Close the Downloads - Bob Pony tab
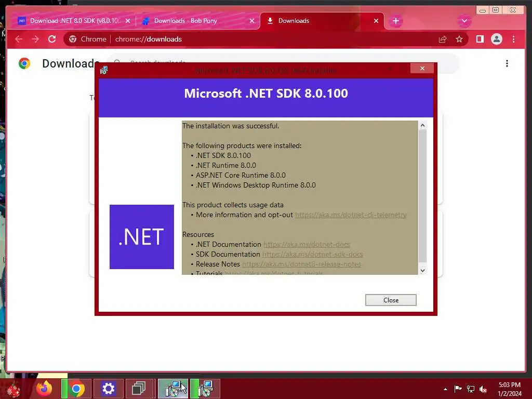This screenshot has height=399, width=532. click(x=252, y=21)
